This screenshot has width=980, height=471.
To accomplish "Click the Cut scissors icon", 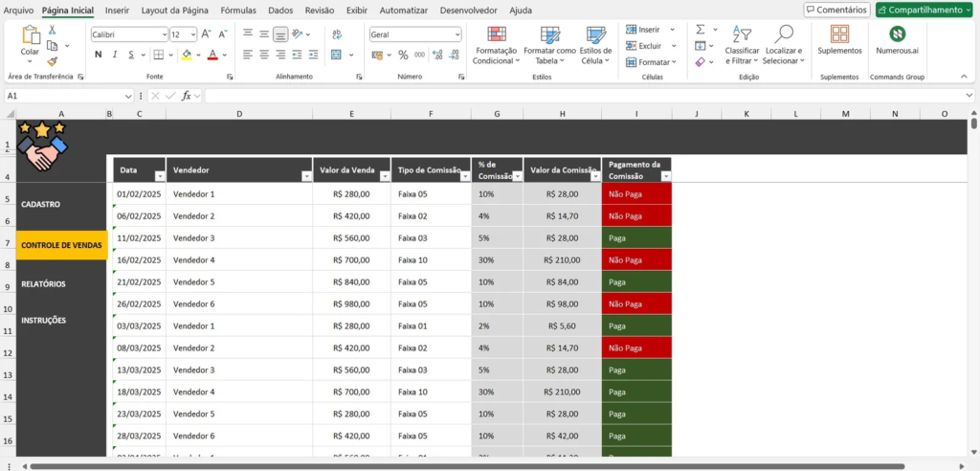I will [x=53, y=31].
